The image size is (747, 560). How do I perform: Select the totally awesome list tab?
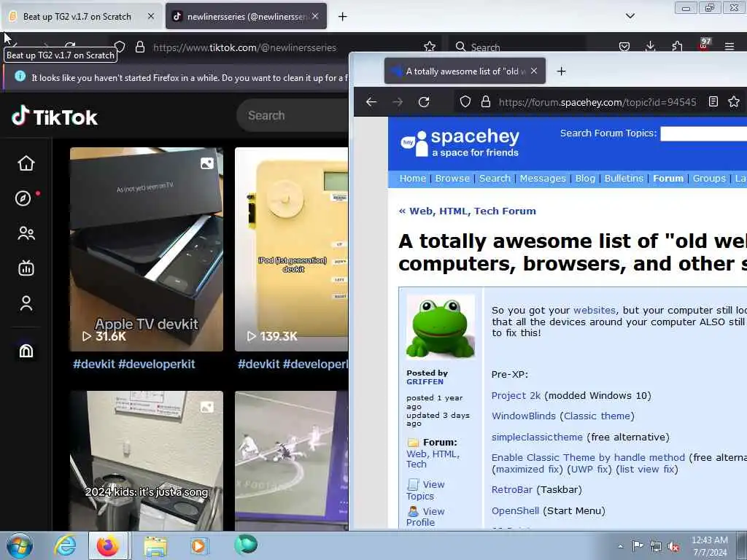465,71
